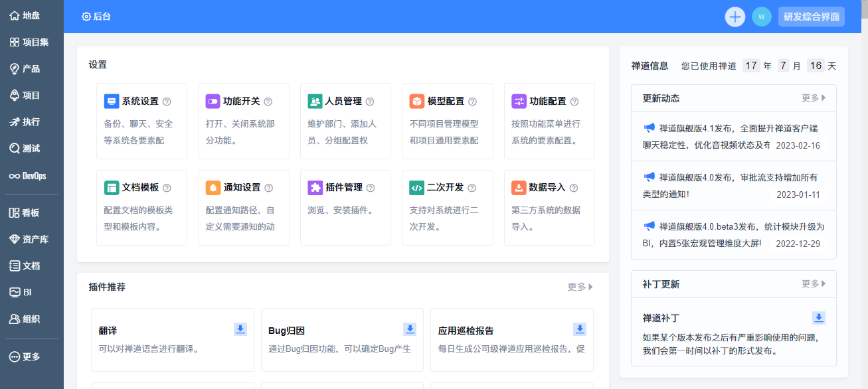Expand 更多 in 补丁更新 panel
Screen dimensions: 868x389
(x=814, y=284)
